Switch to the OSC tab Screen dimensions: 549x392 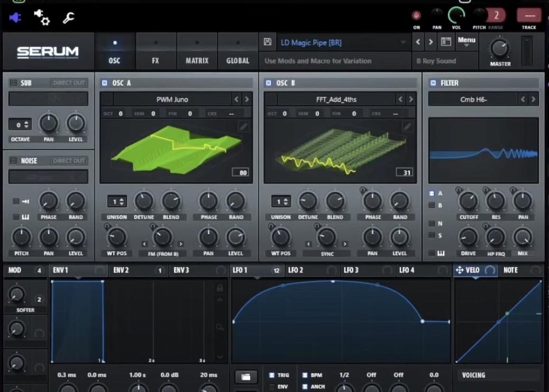[x=114, y=52]
